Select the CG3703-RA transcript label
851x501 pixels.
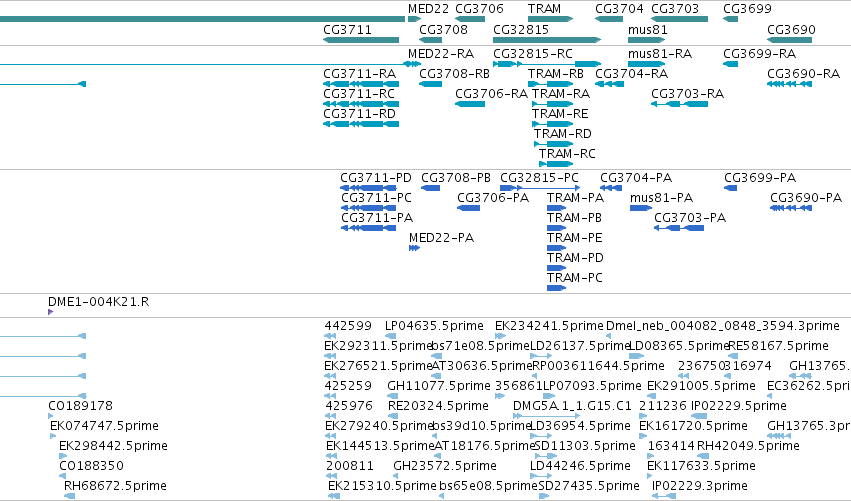[688, 94]
